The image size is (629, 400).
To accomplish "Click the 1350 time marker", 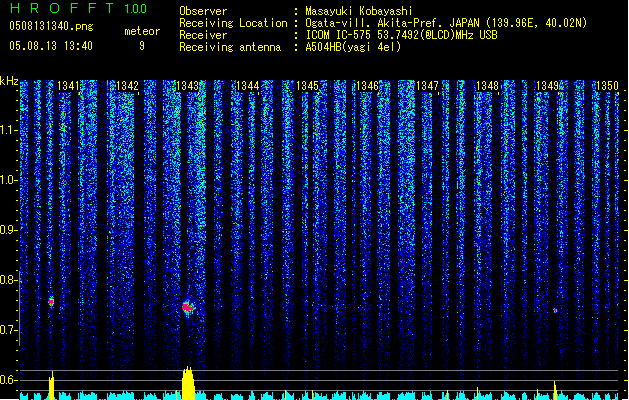I will (607, 86).
